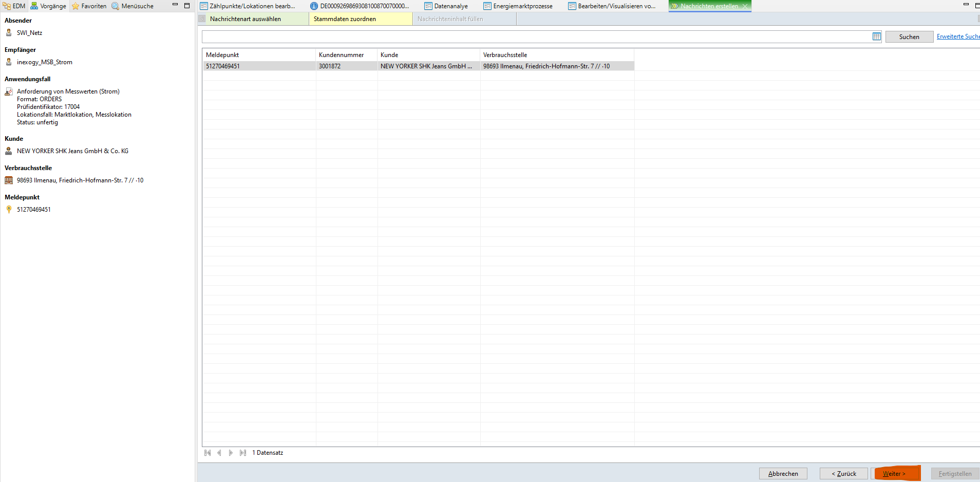Click the SWI_Netz sender person icon
The height and width of the screenshot is (482, 980).
point(9,33)
